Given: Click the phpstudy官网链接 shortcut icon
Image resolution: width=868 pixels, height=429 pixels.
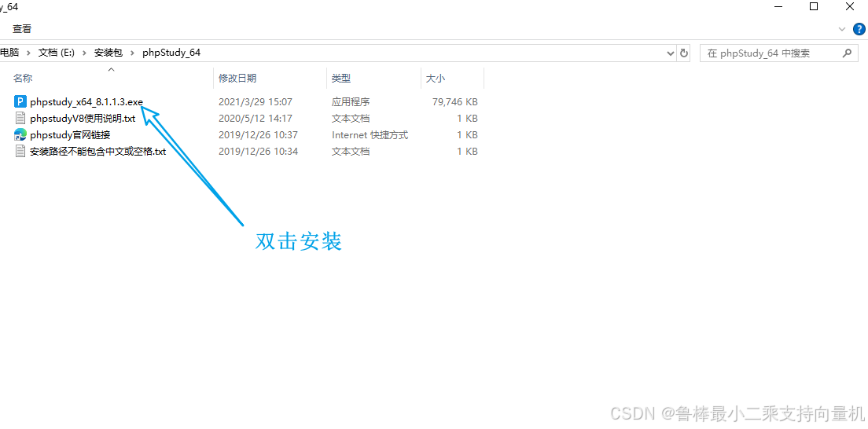Looking at the screenshot, I should [x=20, y=135].
